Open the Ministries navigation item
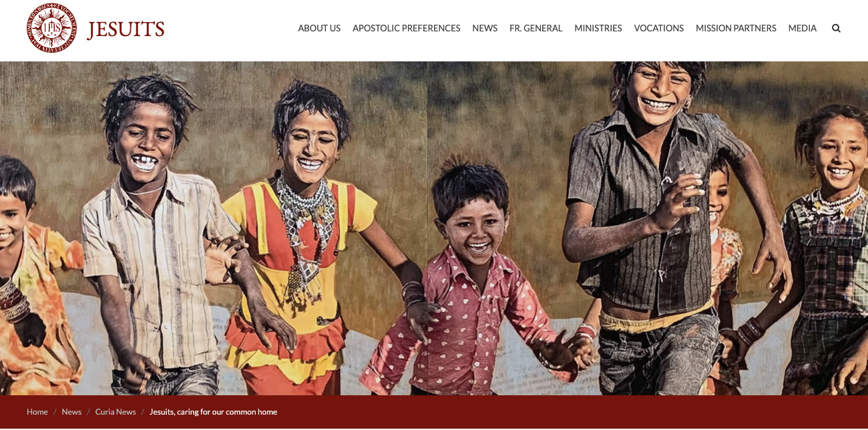This screenshot has height=430, width=868. [598, 28]
